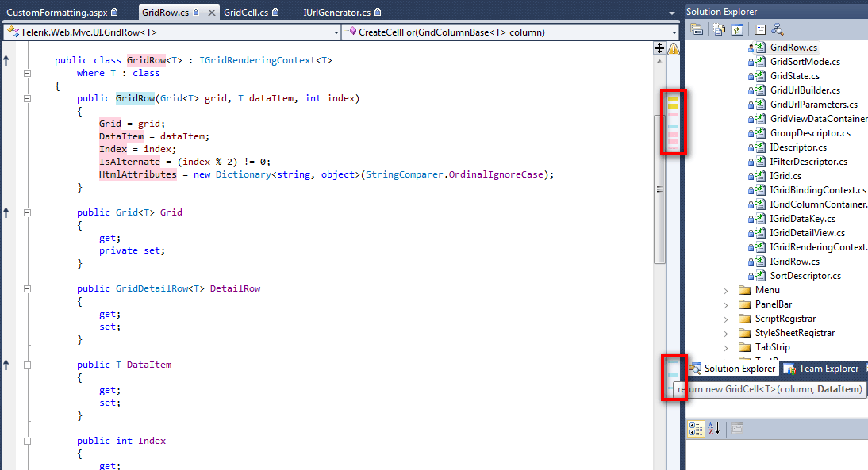The height and width of the screenshot is (470, 868).
Task: Collapse the GridRow class outline region
Action: 27,73
